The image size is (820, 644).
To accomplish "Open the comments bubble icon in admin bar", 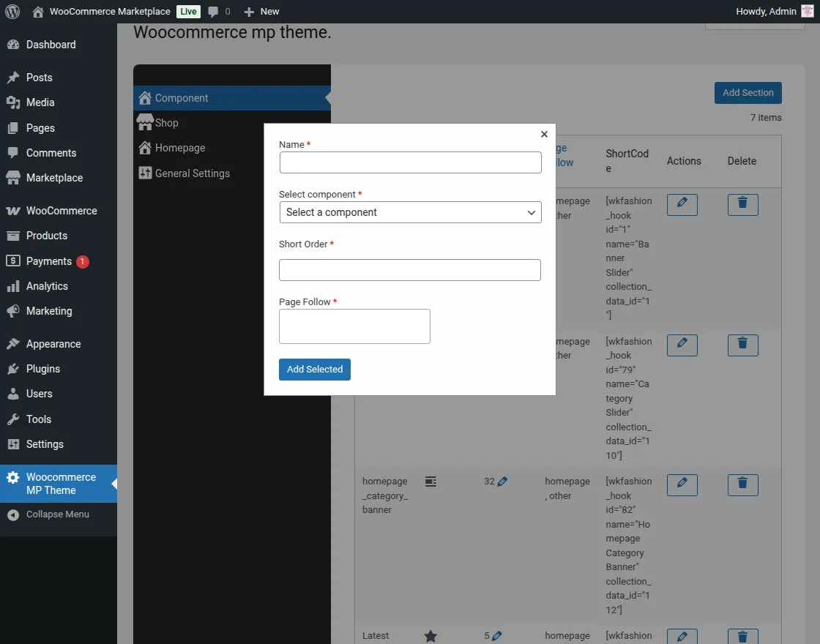I will pos(213,12).
